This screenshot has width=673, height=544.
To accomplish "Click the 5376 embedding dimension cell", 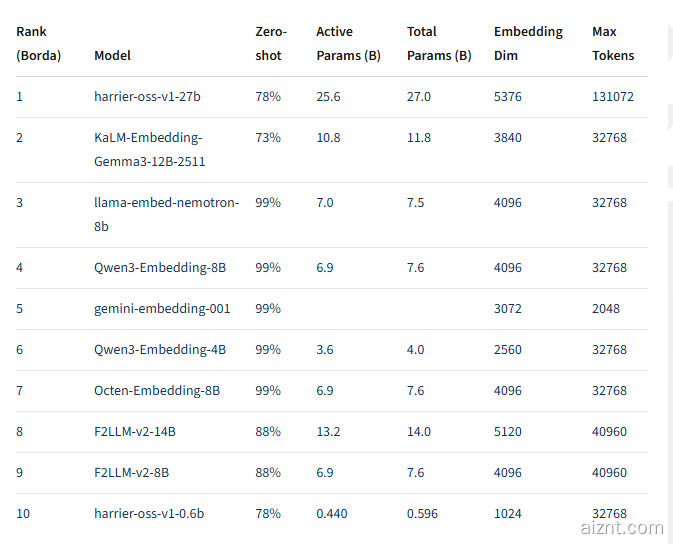I will (x=508, y=97).
